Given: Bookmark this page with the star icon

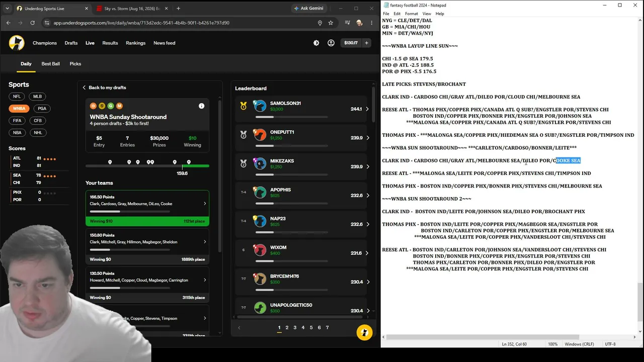Looking at the screenshot, I should (331, 23).
